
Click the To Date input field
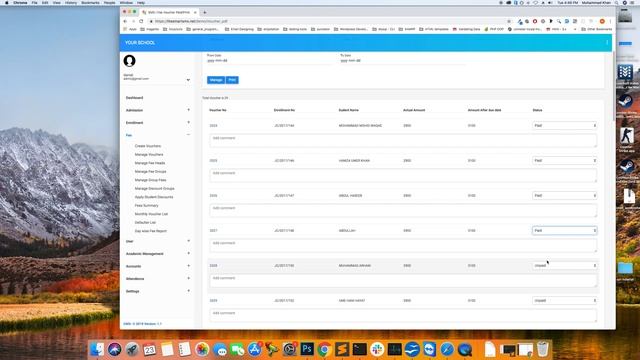click(x=403, y=61)
